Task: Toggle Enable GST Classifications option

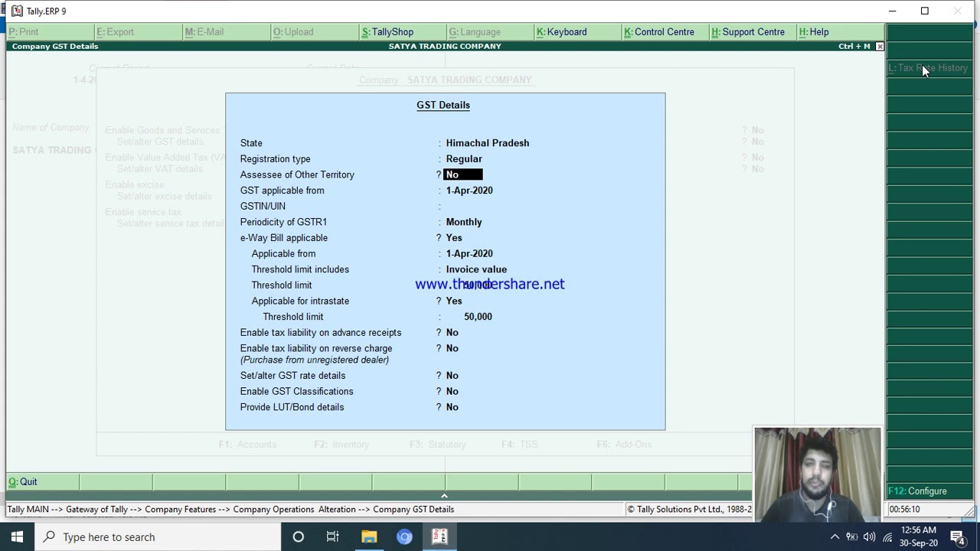Action: 452,392
